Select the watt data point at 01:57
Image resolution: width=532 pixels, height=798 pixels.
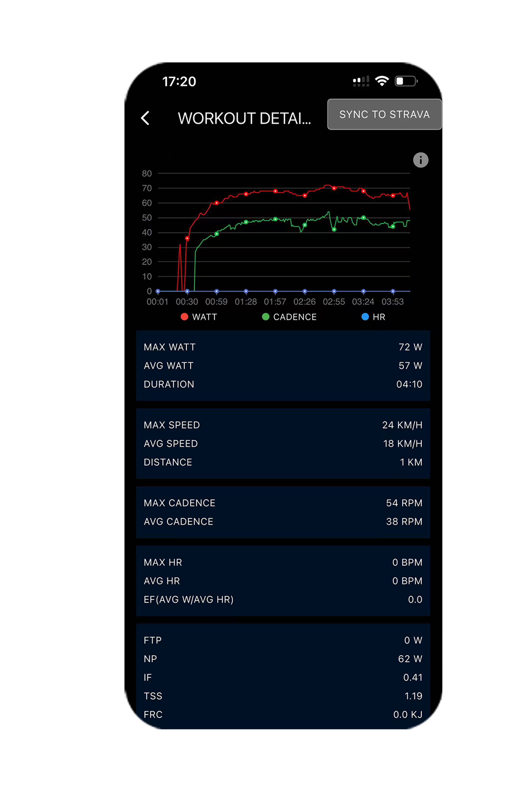coord(275,191)
